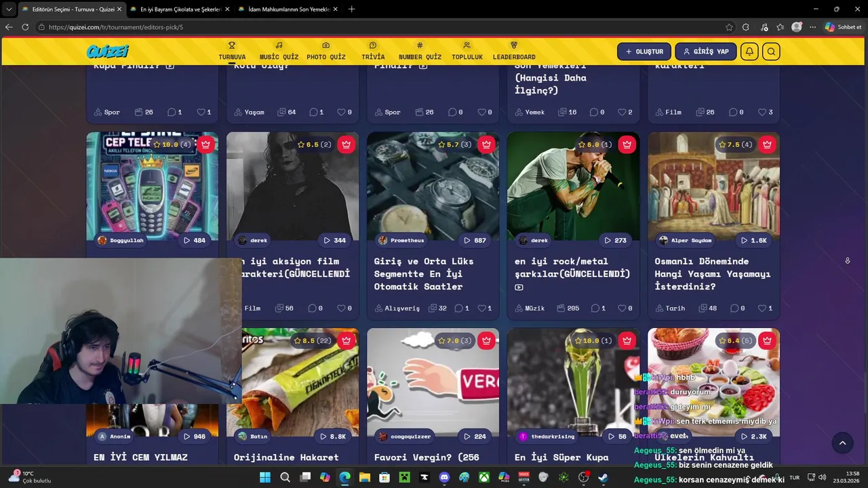Open Steam from the taskbar
This screenshot has width=868, height=488.
tap(603, 477)
